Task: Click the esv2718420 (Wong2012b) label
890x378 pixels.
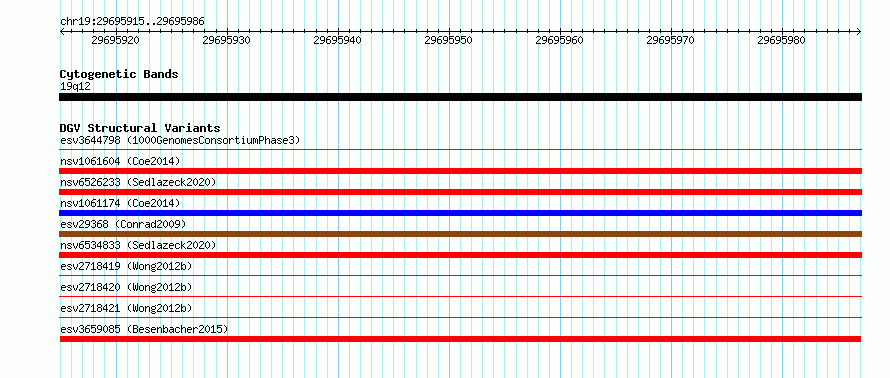Action: [126, 287]
